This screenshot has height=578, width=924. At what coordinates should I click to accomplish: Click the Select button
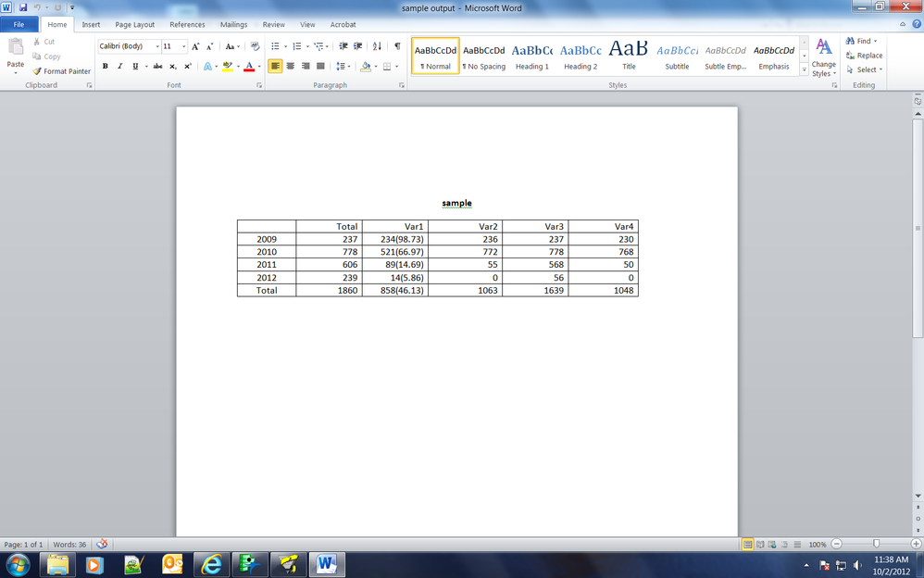(x=864, y=69)
